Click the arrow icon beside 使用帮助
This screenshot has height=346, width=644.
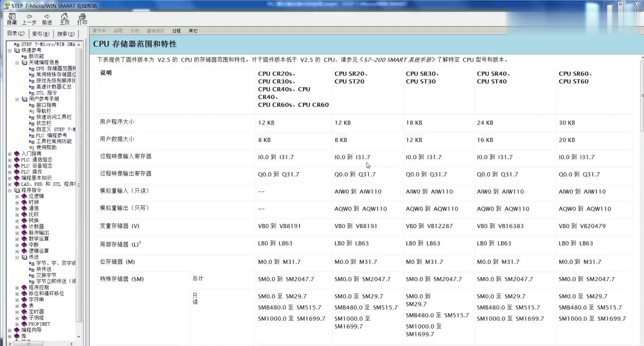tap(32, 148)
